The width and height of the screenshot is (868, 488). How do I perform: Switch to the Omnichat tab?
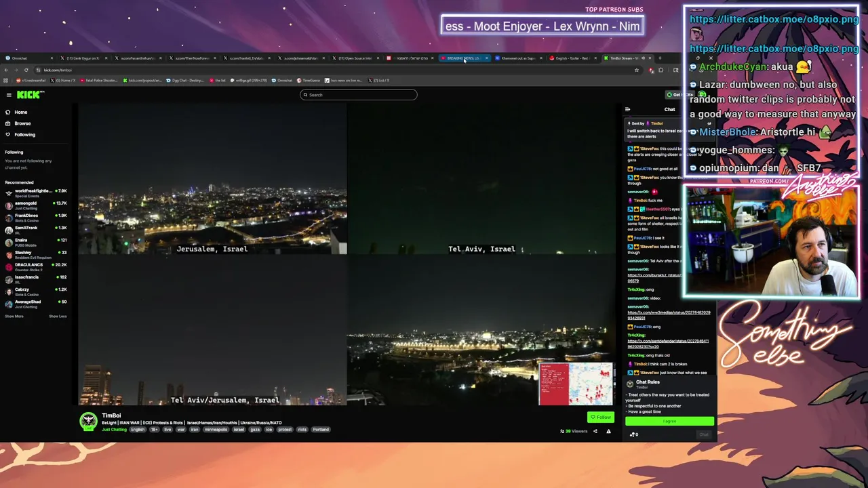(27, 58)
